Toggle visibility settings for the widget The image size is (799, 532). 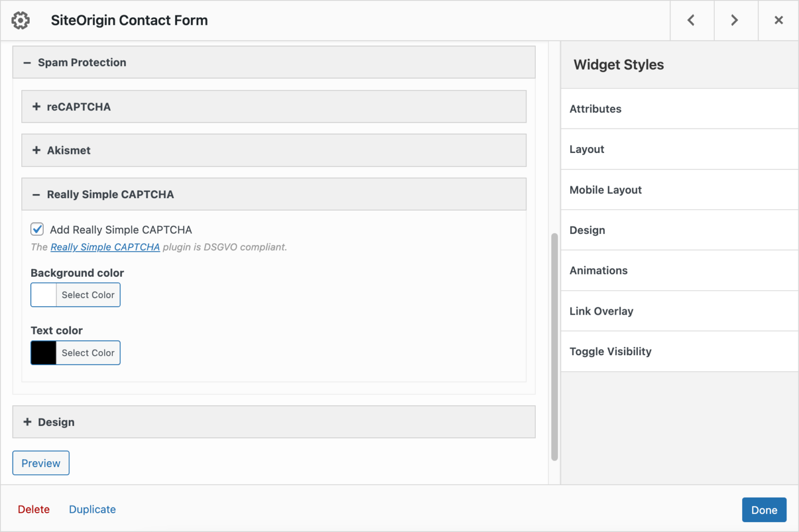(x=611, y=352)
